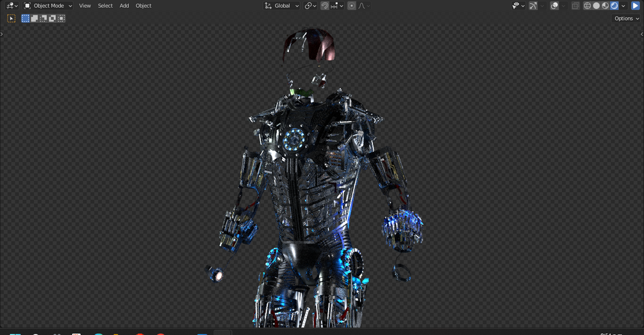The width and height of the screenshot is (644, 335).
Task: Open the shading options dropdown
Action: pyautogui.click(x=623, y=6)
